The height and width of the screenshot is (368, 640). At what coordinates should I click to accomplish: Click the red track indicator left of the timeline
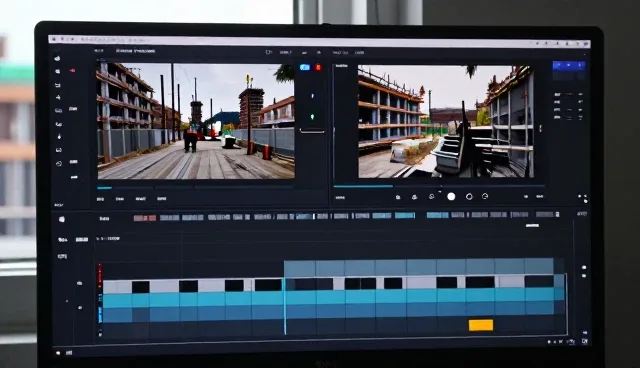[x=100, y=276]
